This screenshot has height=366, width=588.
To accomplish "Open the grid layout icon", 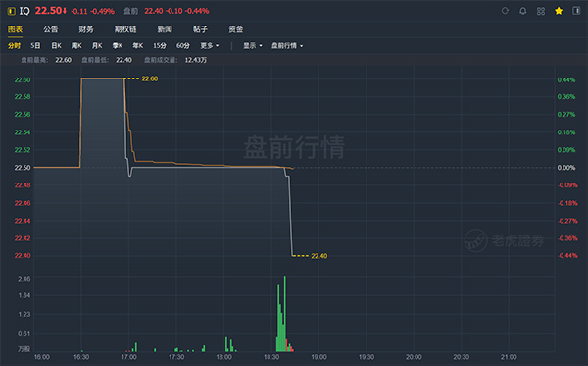I will (541, 11).
